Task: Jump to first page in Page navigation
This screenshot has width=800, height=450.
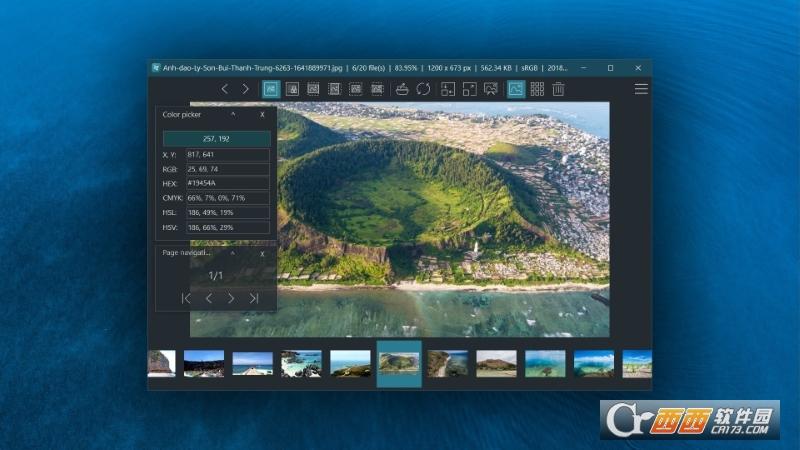Action: point(186,298)
